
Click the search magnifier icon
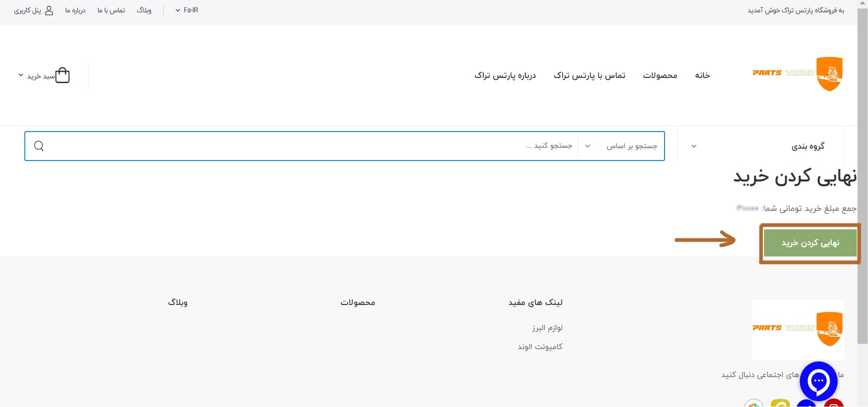(39, 146)
